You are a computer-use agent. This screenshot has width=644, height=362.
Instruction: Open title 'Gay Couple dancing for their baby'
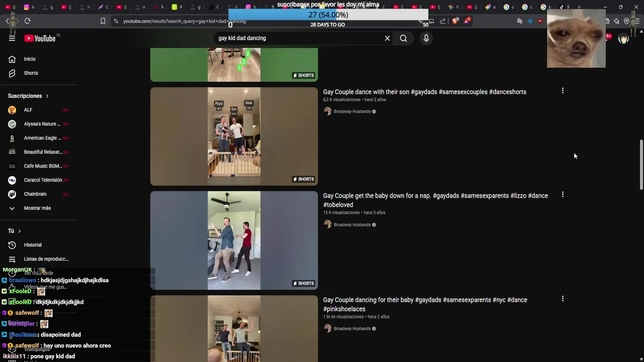tap(425, 304)
